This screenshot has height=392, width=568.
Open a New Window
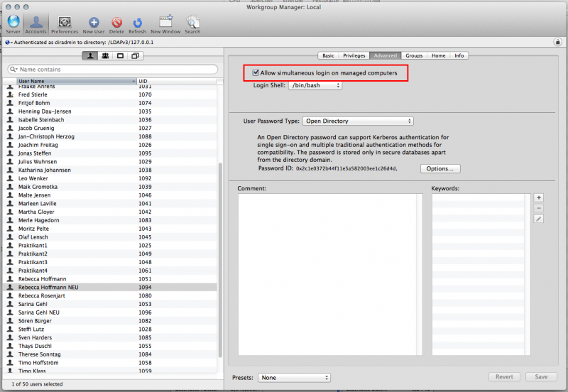165,22
